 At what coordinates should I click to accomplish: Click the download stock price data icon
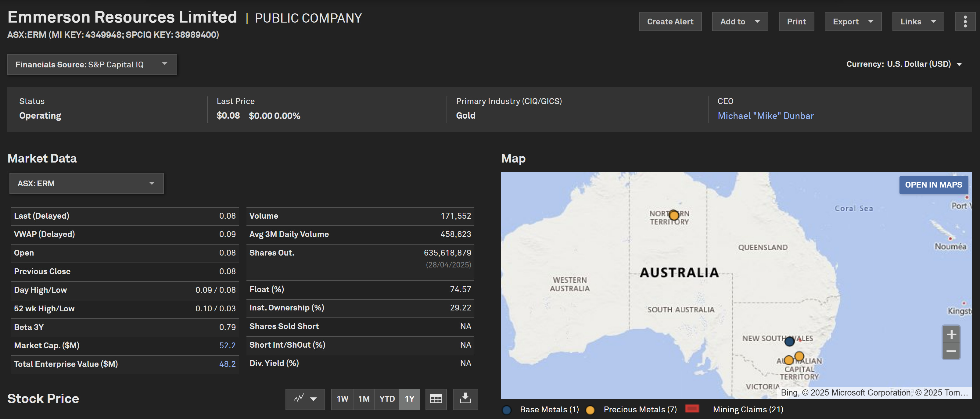[465, 399]
